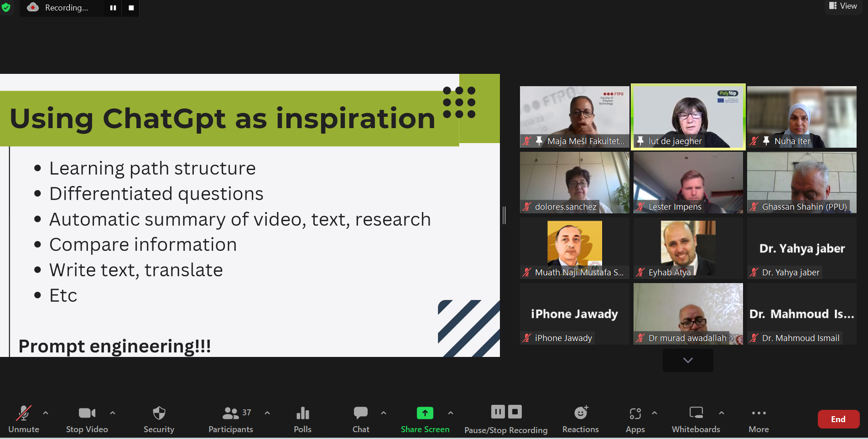Screen dimensions: 868x439
Task: Click 'Learning path structure' bullet on slide
Action: pyautogui.click(x=152, y=168)
